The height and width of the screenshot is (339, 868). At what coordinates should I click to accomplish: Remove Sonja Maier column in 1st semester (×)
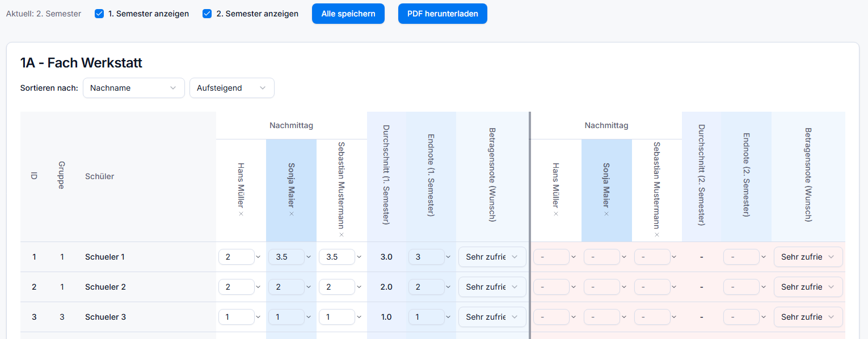(292, 214)
